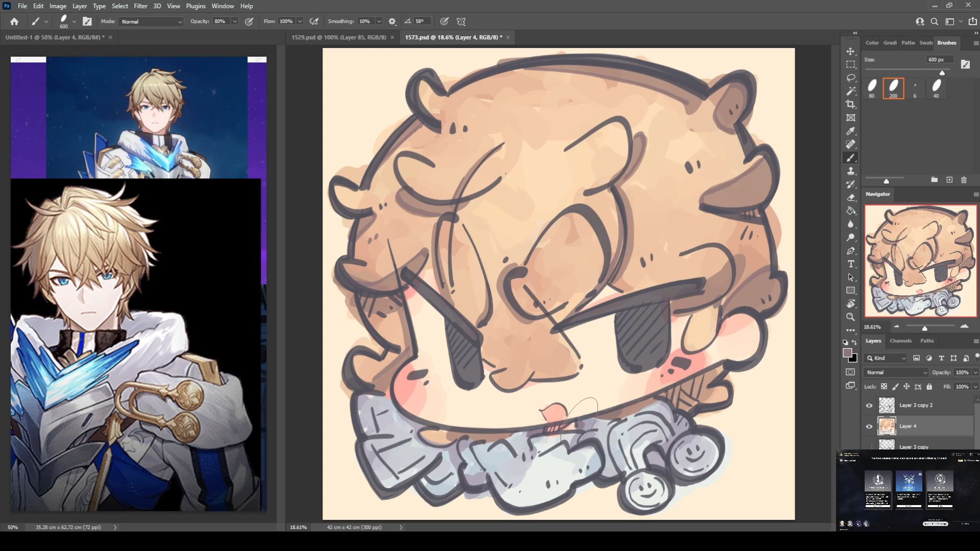The image size is (980, 551).
Task: Switch to 1529.psd document tab
Action: (338, 37)
